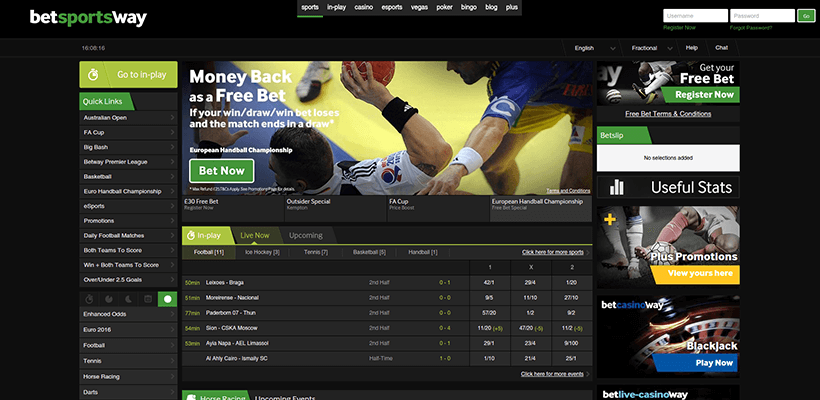820x400 pixels.
Task: Select the crescent moon filter icon
Action: 128,299
